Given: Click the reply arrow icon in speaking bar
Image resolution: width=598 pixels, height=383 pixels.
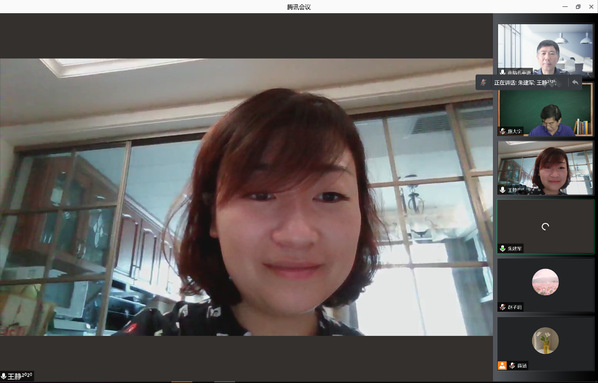Looking at the screenshot, I should [575, 82].
